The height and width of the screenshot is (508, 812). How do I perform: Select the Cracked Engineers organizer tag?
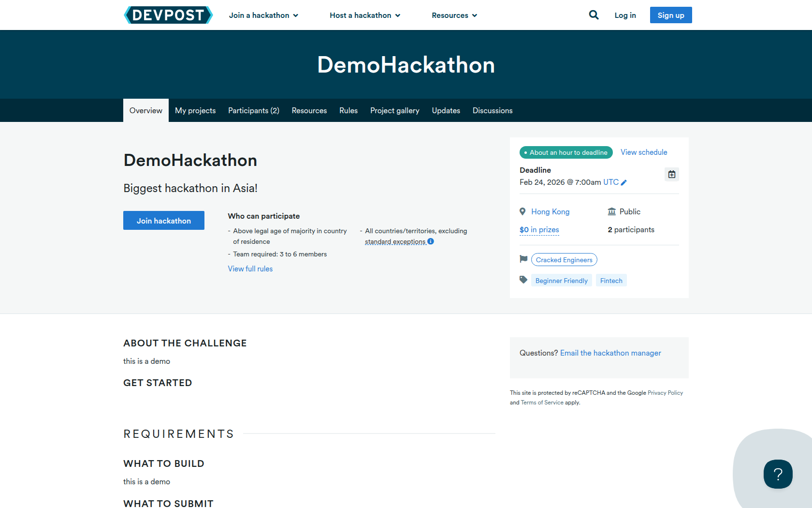click(x=564, y=260)
